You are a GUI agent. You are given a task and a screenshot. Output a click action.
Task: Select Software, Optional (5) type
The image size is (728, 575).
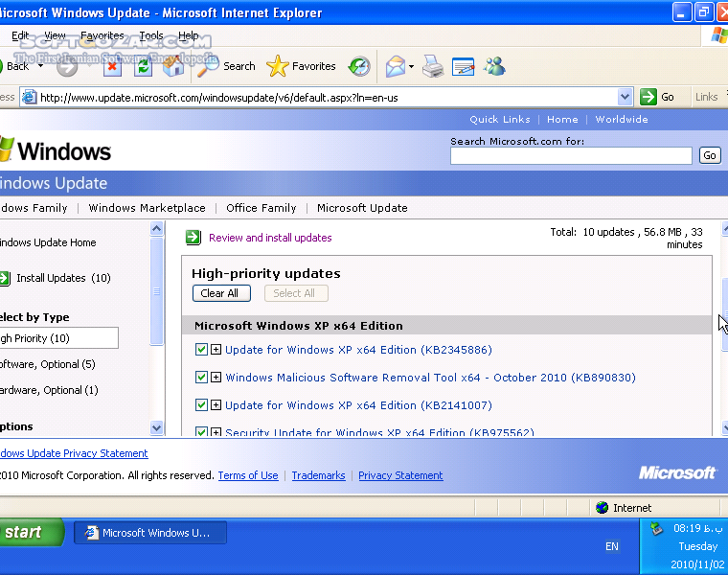(x=48, y=364)
